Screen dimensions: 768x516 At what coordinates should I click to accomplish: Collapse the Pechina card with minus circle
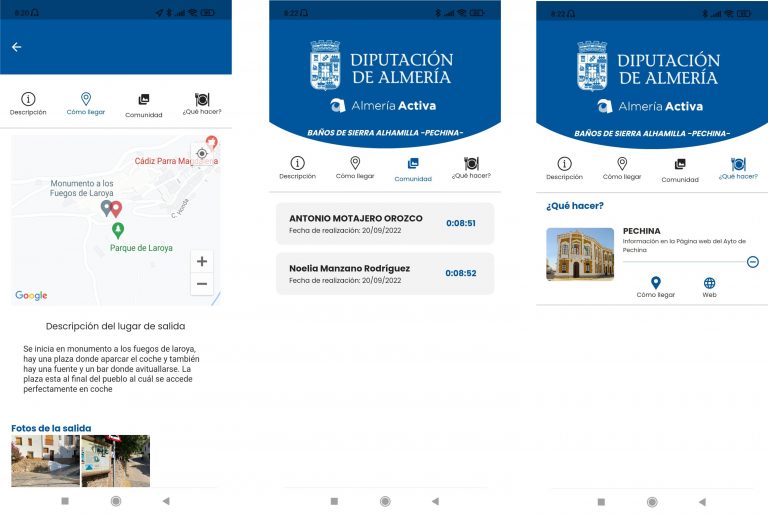point(752,261)
